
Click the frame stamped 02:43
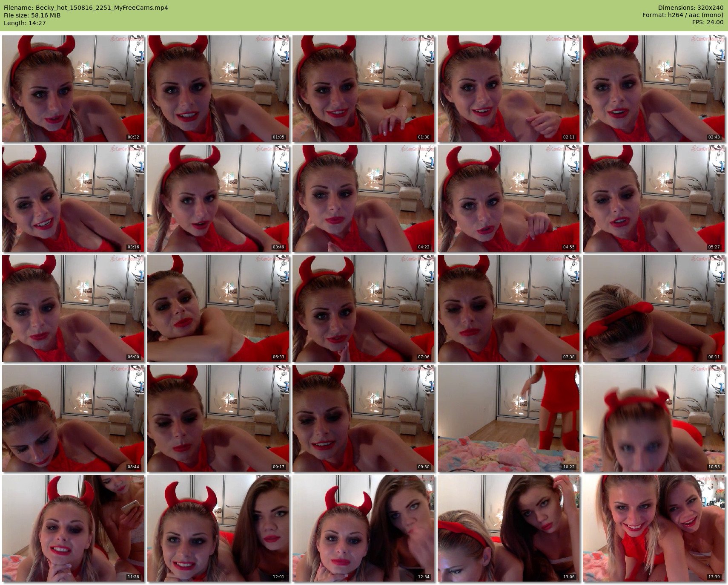tap(653, 89)
